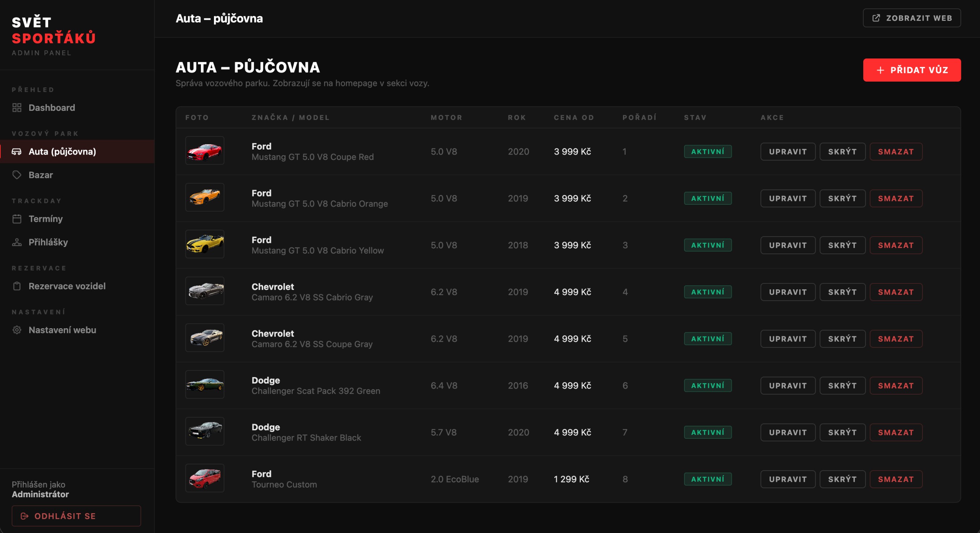Click the Dashboard grid icon in sidebar
The width and height of the screenshot is (980, 533).
(17, 108)
